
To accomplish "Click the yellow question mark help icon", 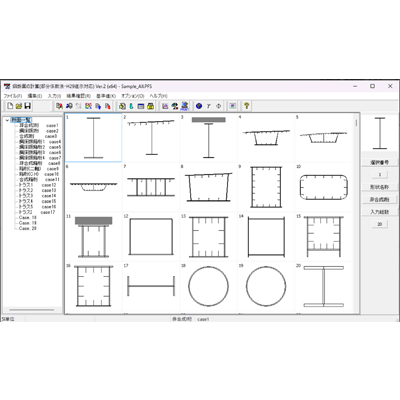I will [x=246, y=106].
